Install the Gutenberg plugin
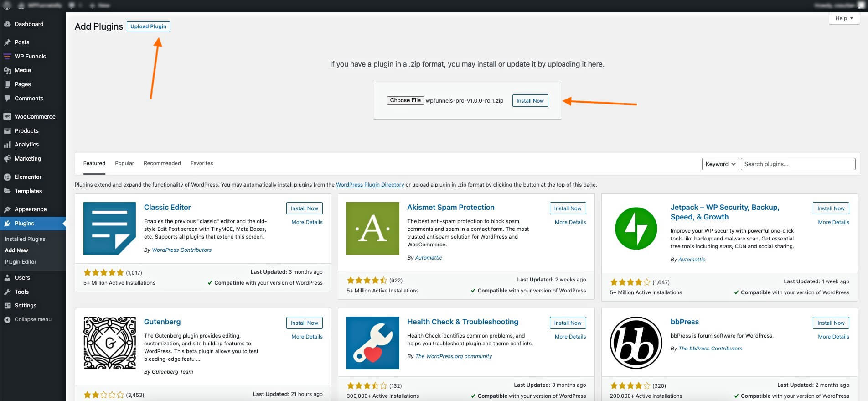 [305, 323]
